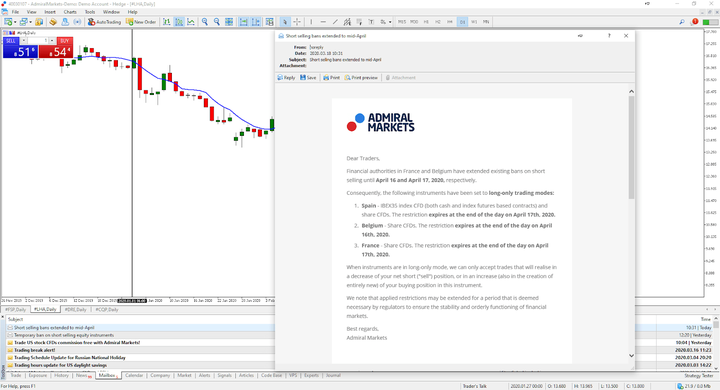Switch chart to candlestick mode icon

[179, 22]
